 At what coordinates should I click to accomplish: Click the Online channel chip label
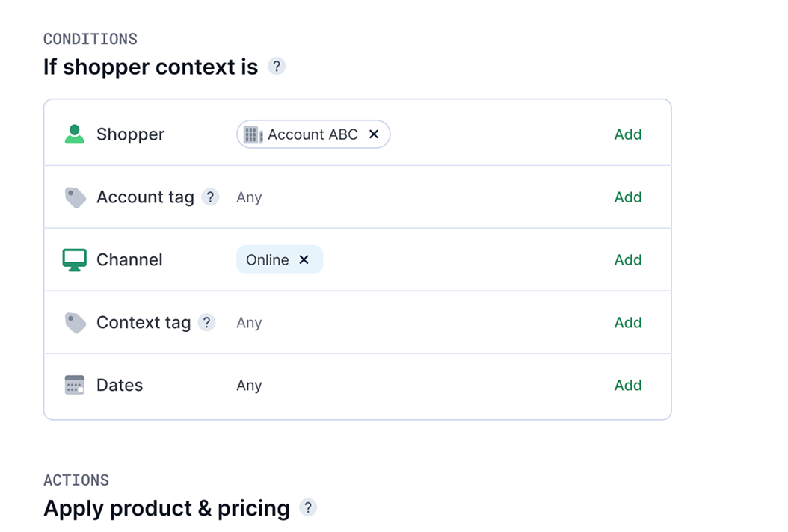click(x=267, y=260)
